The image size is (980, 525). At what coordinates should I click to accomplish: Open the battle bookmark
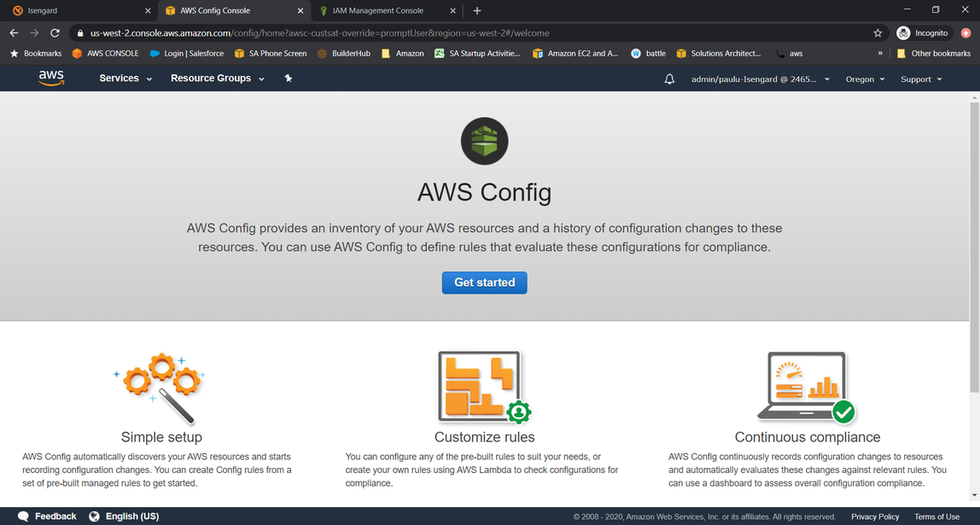pos(648,53)
